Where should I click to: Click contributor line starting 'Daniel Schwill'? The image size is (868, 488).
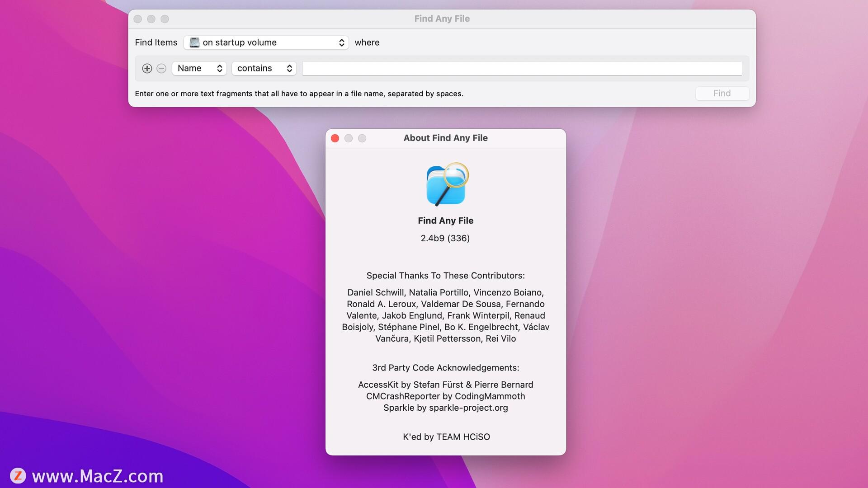[x=446, y=292]
